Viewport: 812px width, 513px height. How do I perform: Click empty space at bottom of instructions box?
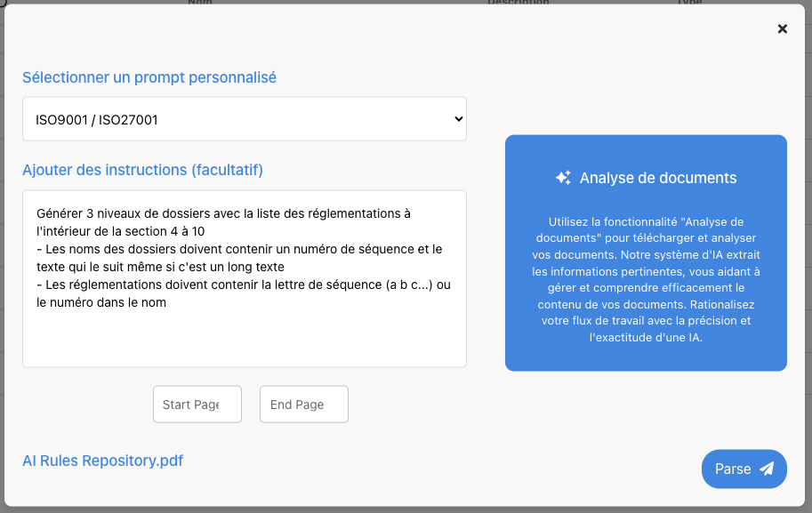244,342
